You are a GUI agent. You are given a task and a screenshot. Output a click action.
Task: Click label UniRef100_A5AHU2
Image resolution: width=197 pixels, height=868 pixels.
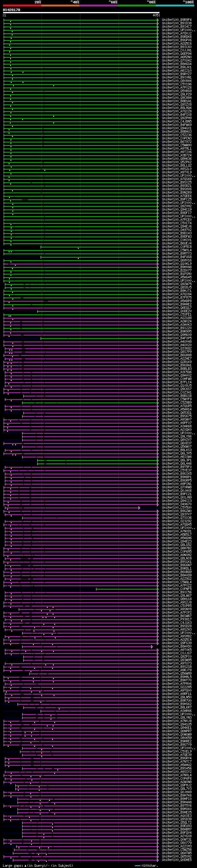tap(177, 765)
